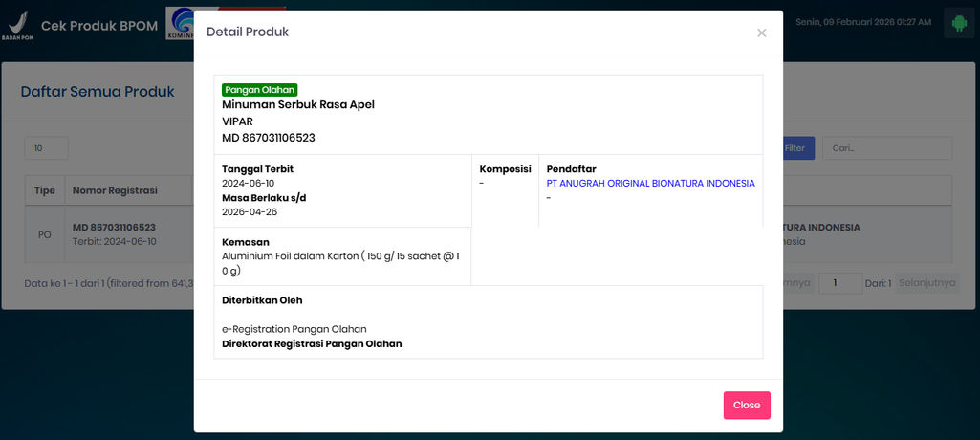Click the Daftar Semua Produk heading
The image size is (980, 440).
[x=98, y=92]
